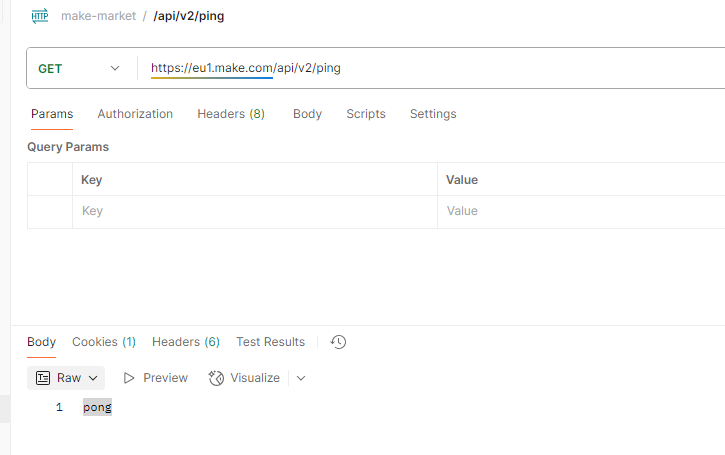Viewport: 725px width, 455px height.
Task: View the response Cookies (1) tab
Action: click(x=104, y=342)
